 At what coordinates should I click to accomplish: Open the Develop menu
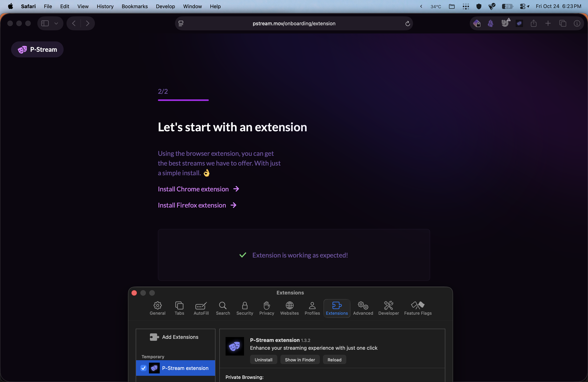165,6
